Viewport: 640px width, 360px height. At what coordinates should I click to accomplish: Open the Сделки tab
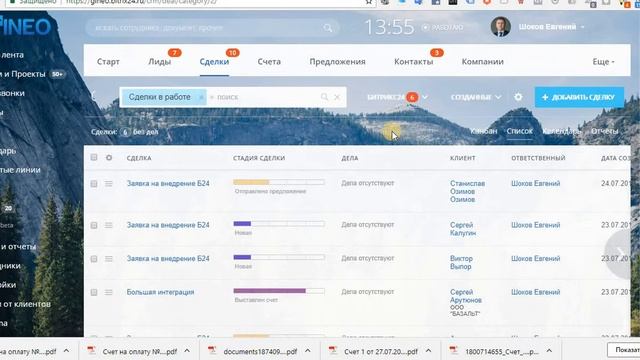point(214,62)
